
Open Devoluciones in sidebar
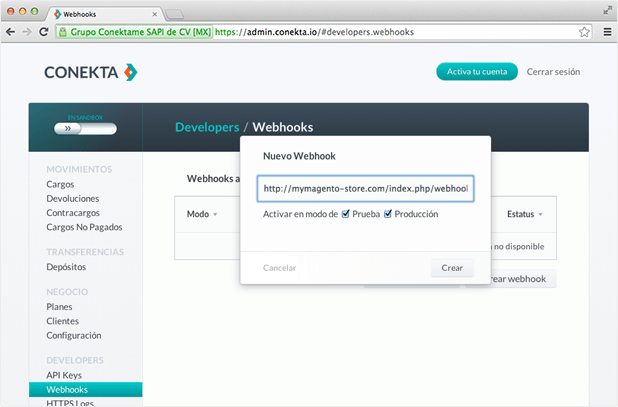tap(73, 199)
